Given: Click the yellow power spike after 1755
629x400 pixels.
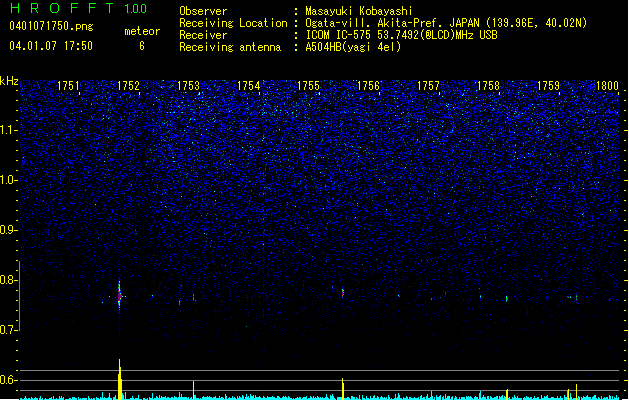Looking at the screenshot, I should 343,389.
